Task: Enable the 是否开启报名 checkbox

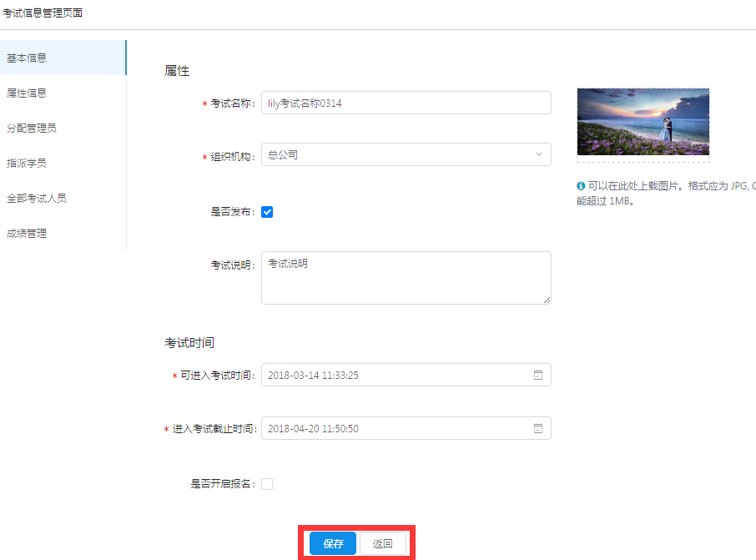Action: (x=267, y=484)
